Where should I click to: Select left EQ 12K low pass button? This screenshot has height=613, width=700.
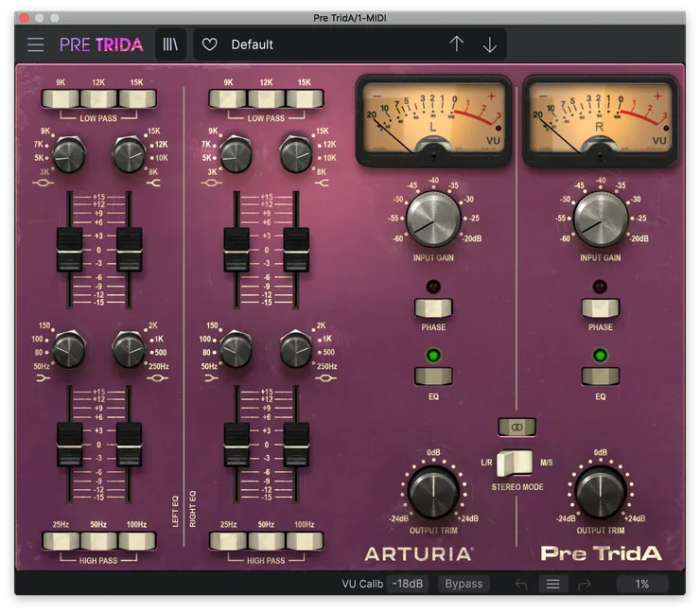[x=98, y=98]
